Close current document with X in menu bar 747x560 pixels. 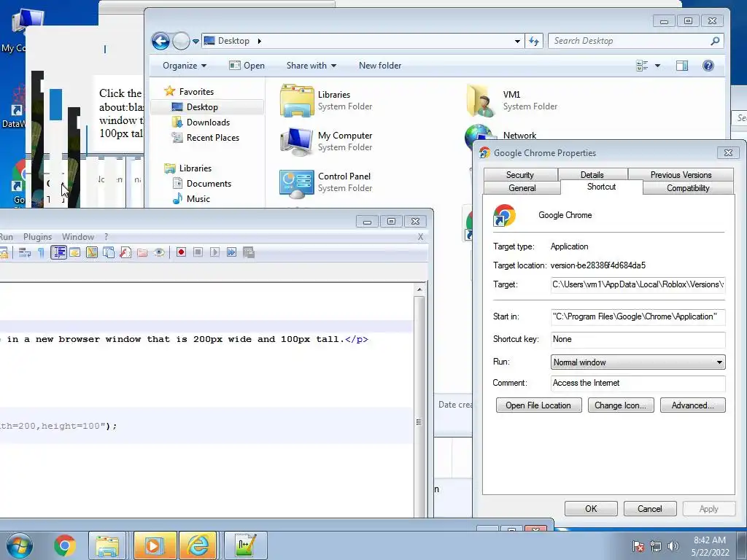(x=421, y=237)
